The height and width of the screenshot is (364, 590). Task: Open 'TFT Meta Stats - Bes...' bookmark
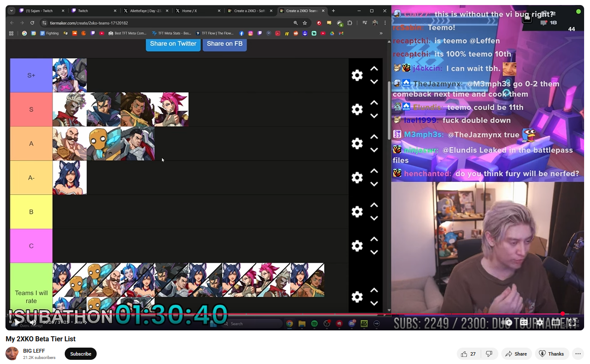click(x=171, y=33)
